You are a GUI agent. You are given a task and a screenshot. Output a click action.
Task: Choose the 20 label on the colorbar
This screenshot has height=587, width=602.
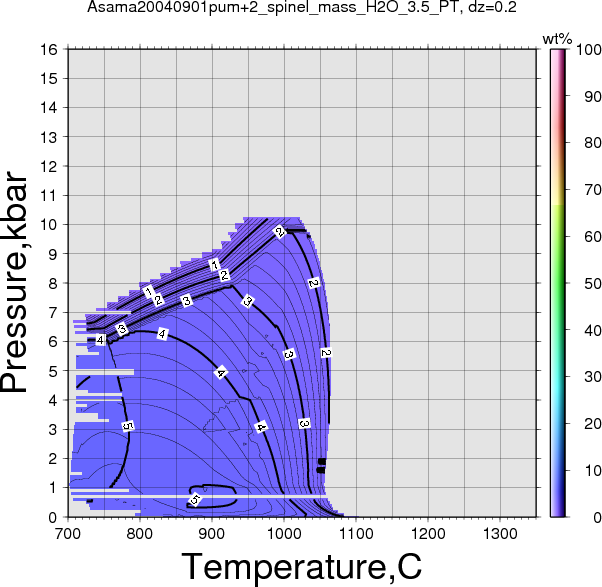pos(593,424)
